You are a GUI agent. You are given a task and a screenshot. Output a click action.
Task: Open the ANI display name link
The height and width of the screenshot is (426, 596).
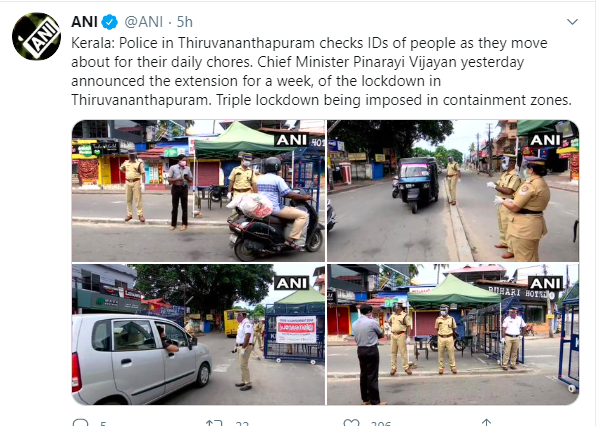(84, 22)
